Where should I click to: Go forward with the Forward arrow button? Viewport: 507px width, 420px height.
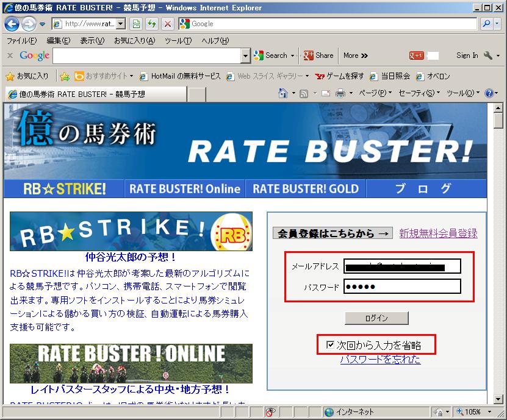click(29, 24)
